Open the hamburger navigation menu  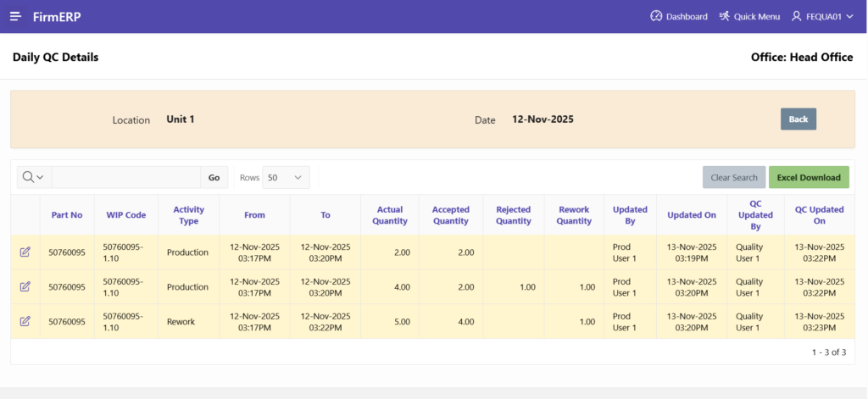coord(15,16)
